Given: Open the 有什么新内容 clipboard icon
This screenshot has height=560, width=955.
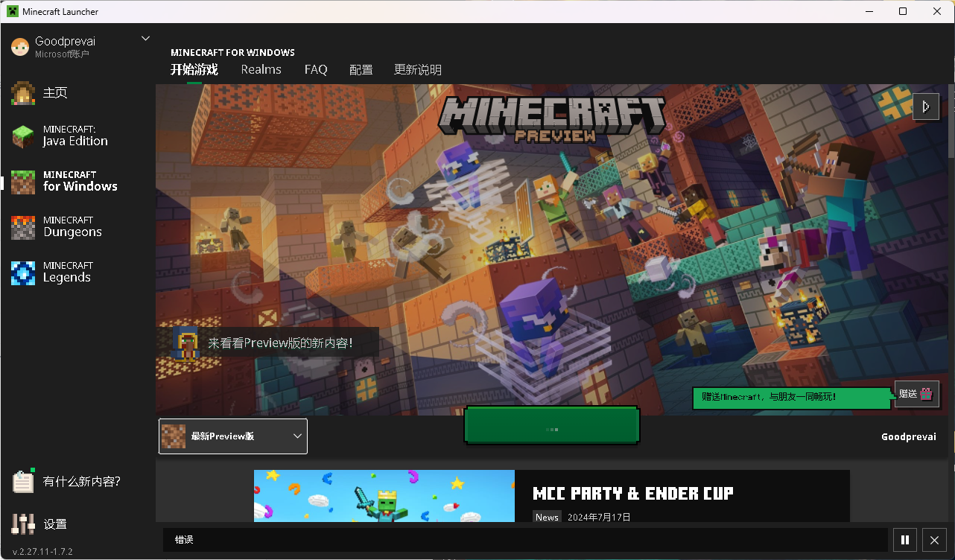Looking at the screenshot, I should [x=23, y=481].
